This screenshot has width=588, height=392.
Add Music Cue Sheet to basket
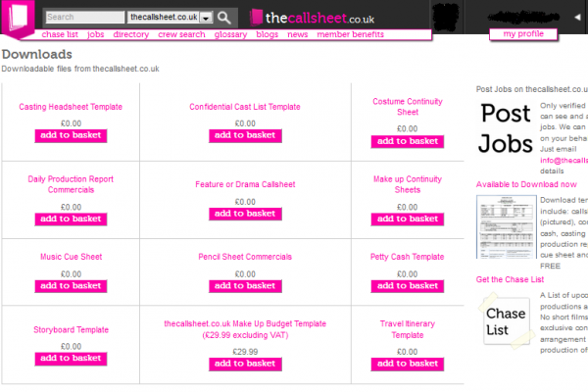click(x=71, y=286)
